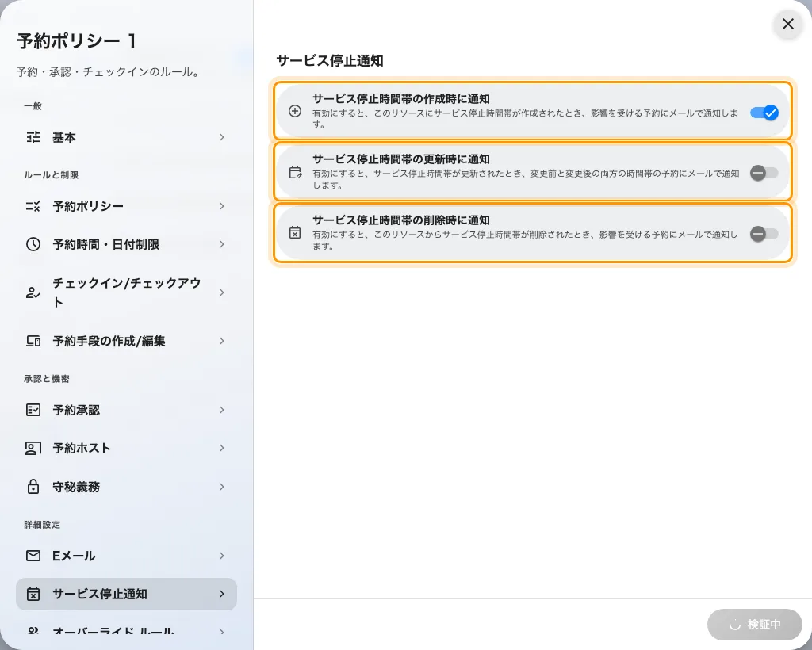Click the person-check icon for チェックイン/チェックアウト
This screenshot has width=812, height=650.
pos(33,292)
